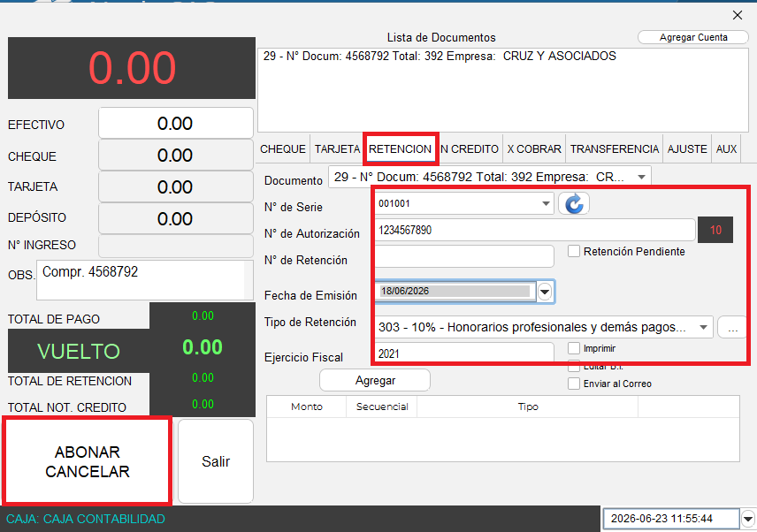Click the Agregar button
757x532 pixels.
pyautogui.click(x=375, y=381)
